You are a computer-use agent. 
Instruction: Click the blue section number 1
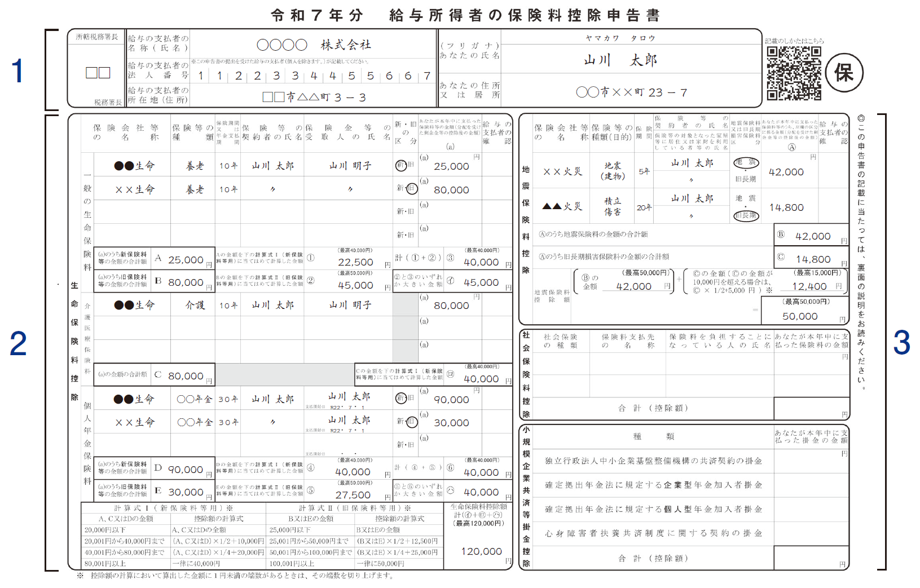[x=18, y=71]
